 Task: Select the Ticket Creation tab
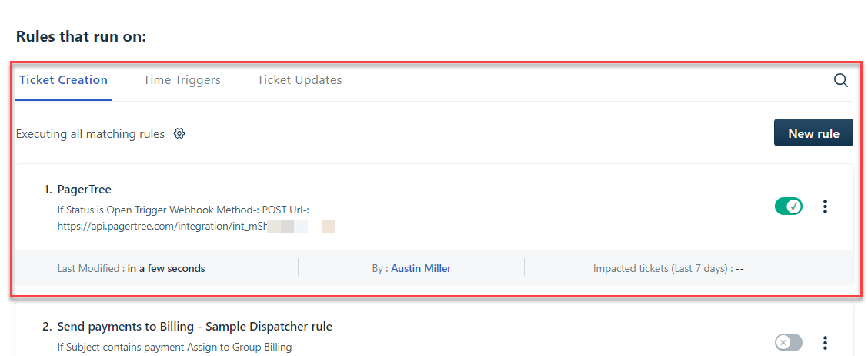pos(63,80)
